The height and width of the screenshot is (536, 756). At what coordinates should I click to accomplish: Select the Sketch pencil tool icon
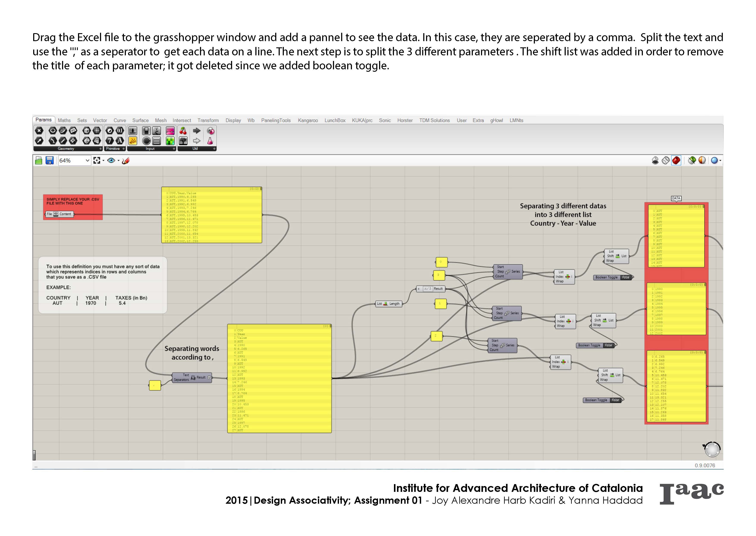pyautogui.click(x=125, y=160)
